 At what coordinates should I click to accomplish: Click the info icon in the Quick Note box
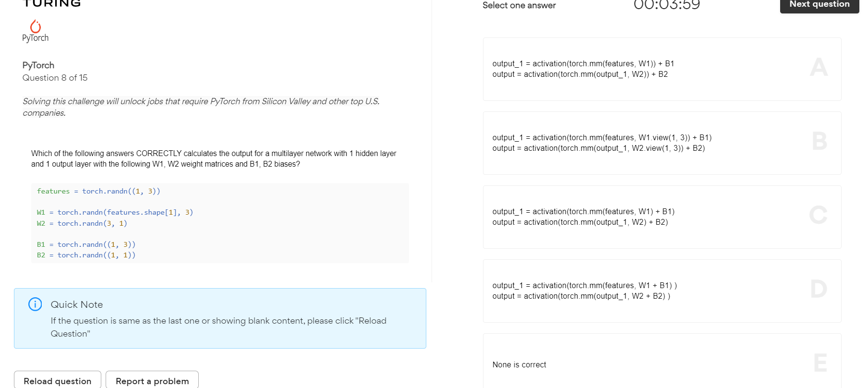pyautogui.click(x=34, y=304)
